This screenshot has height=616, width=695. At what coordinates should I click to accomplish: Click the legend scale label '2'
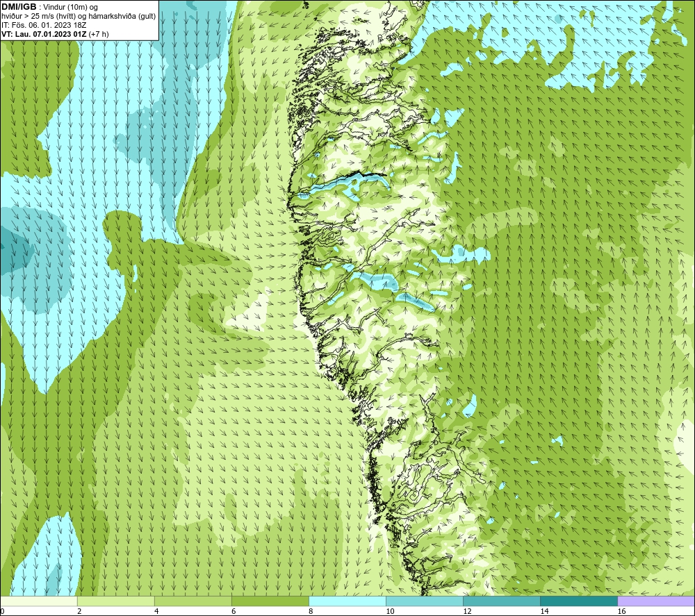pyautogui.click(x=79, y=611)
